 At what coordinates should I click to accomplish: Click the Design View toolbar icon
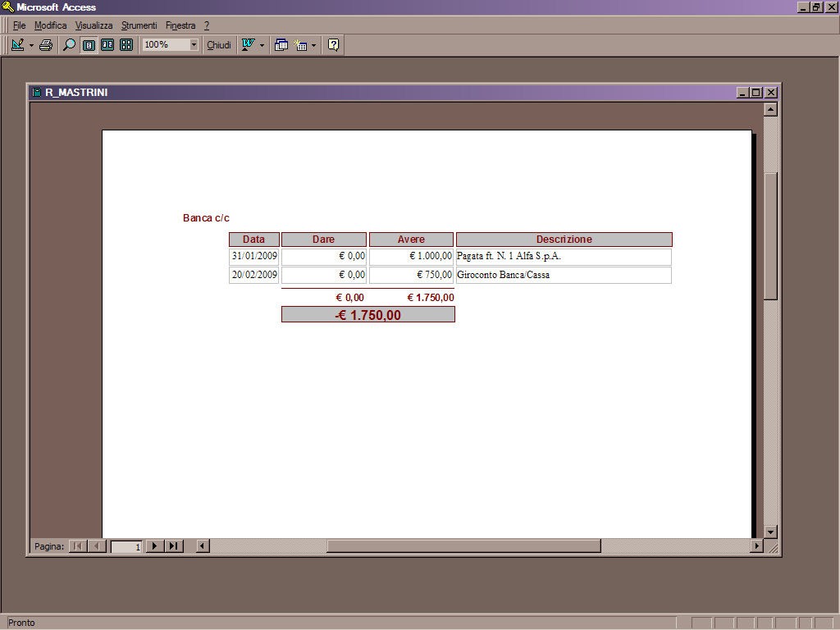[x=17, y=45]
